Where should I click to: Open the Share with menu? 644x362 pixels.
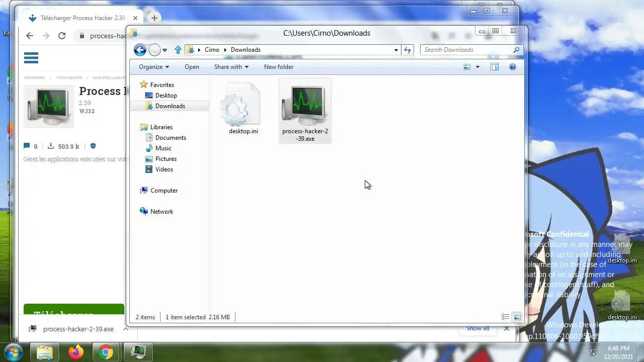(x=231, y=67)
